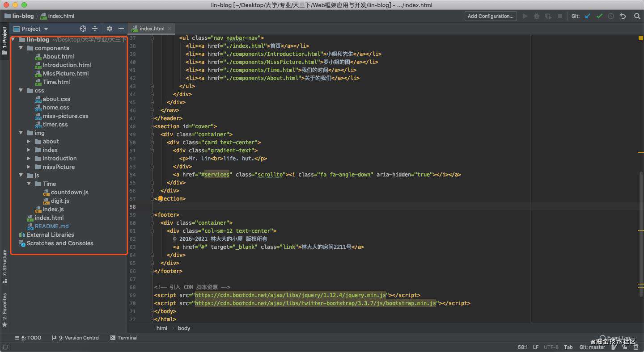Click the lin-blog folder breadcrumb in navigation bar
This screenshot has height=352, width=644.
point(19,16)
